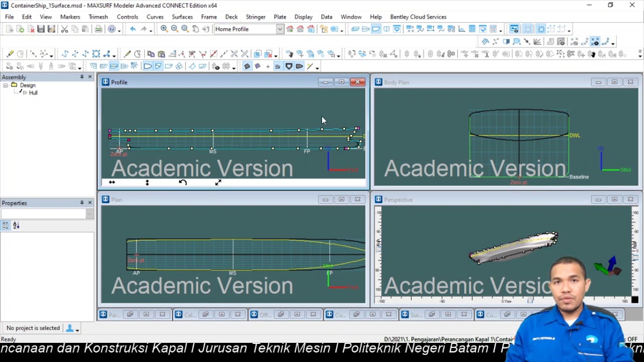Open the Home Profile view dropdown
644x362 pixels.
279,29
